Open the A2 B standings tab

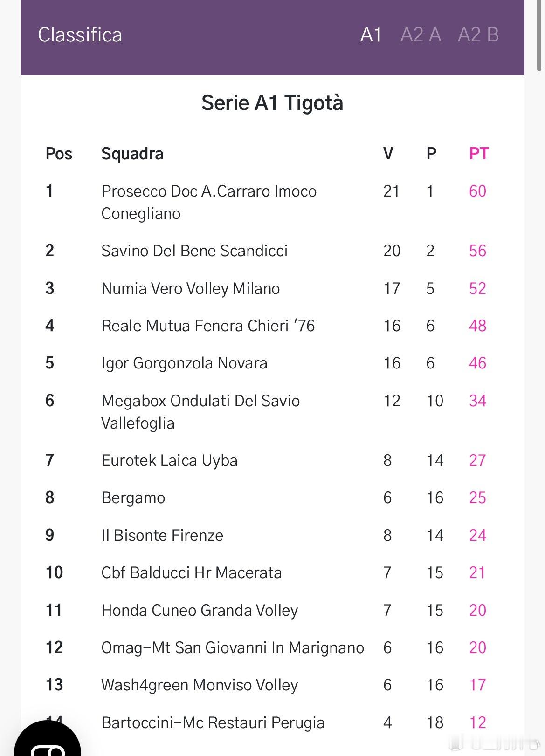478,35
